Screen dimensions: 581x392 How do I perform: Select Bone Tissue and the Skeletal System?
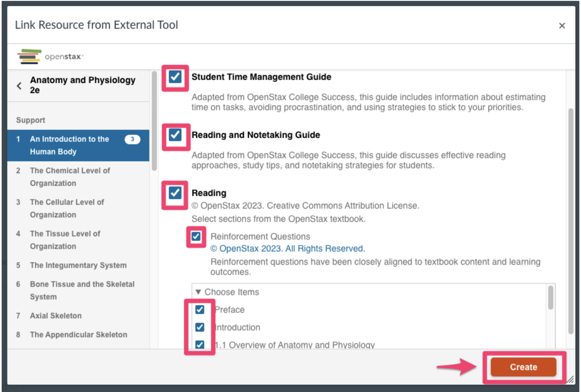[77, 291]
